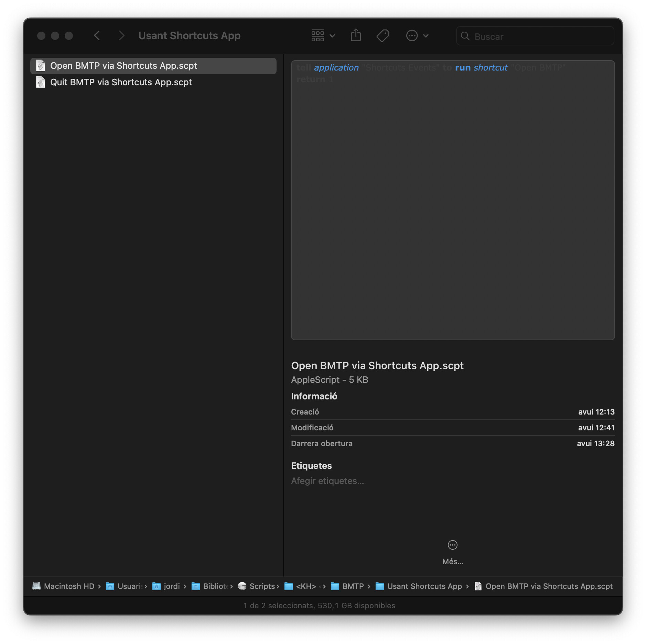646x644 pixels.
Task: Click the jordi home folder icon
Action: click(x=157, y=586)
